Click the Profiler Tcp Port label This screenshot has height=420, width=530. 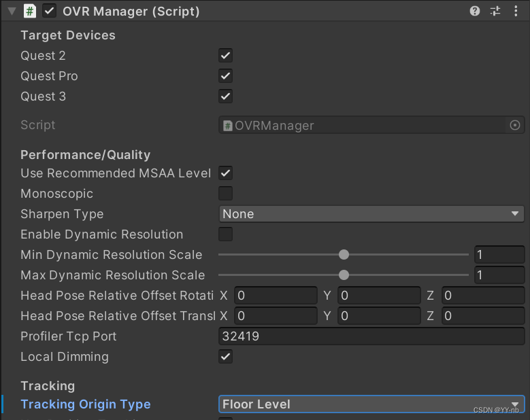pyautogui.click(x=68, y=336)
